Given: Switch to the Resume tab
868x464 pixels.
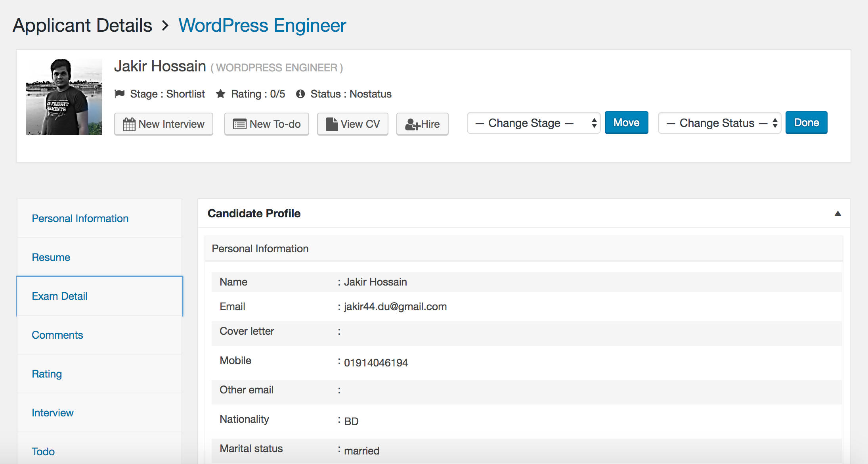Looking at the screenshot, I should coord(50,257).
